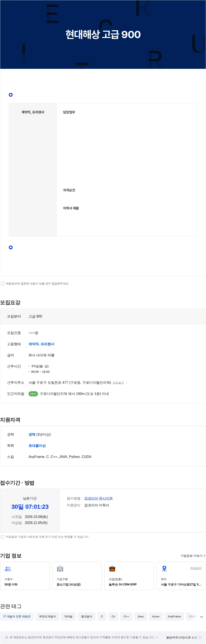Click 잡코리아 즉시지원 link

pos(98,498)
